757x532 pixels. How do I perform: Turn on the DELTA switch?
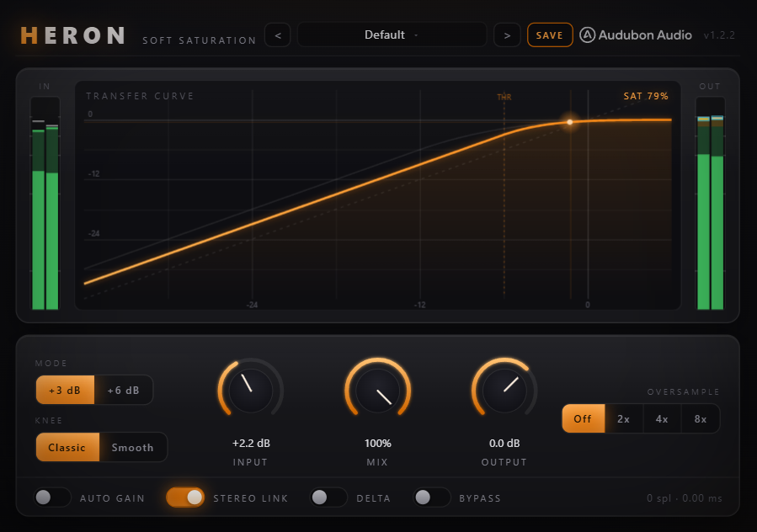click(x=328, y=497)
